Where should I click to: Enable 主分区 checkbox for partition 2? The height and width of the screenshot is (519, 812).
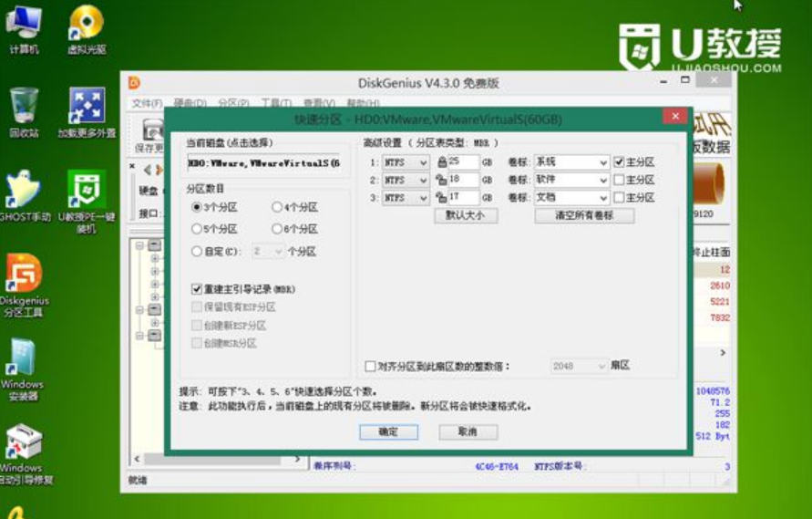[619, 180]
